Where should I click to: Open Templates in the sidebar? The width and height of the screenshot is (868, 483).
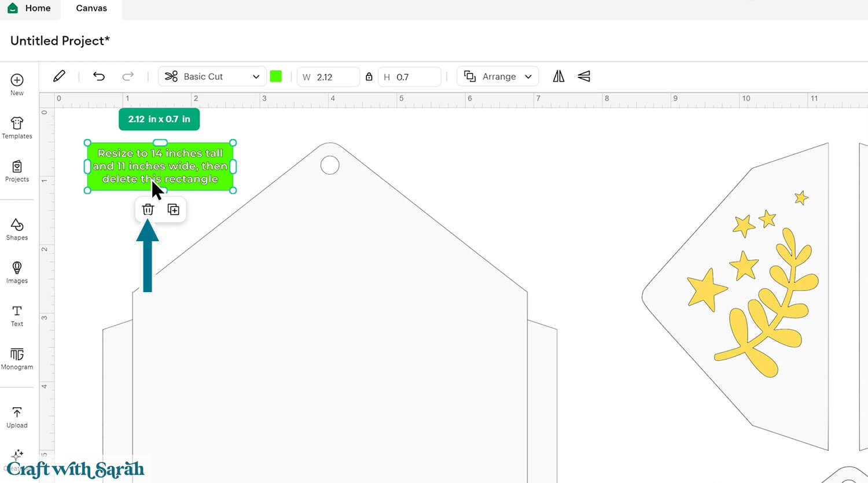pos(17,128)
